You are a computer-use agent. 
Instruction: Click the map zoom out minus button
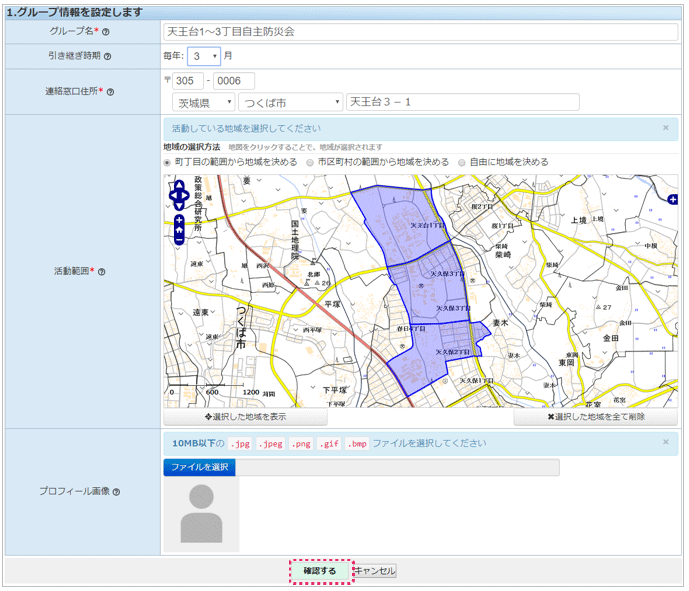tap(179, 240)
